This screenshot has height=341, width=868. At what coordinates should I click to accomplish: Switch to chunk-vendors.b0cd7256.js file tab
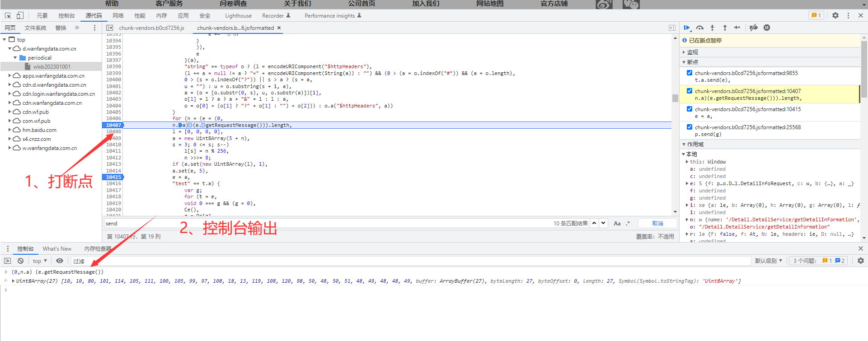pos(151,28)
